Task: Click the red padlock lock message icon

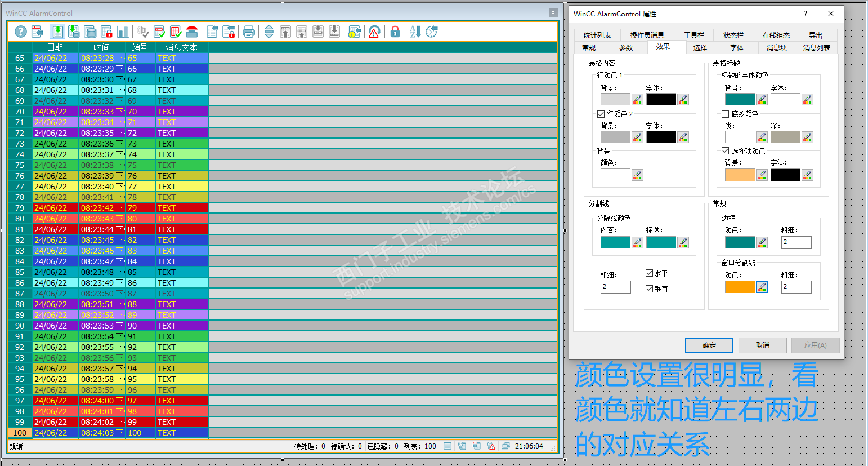Action: tap(395, 32)
